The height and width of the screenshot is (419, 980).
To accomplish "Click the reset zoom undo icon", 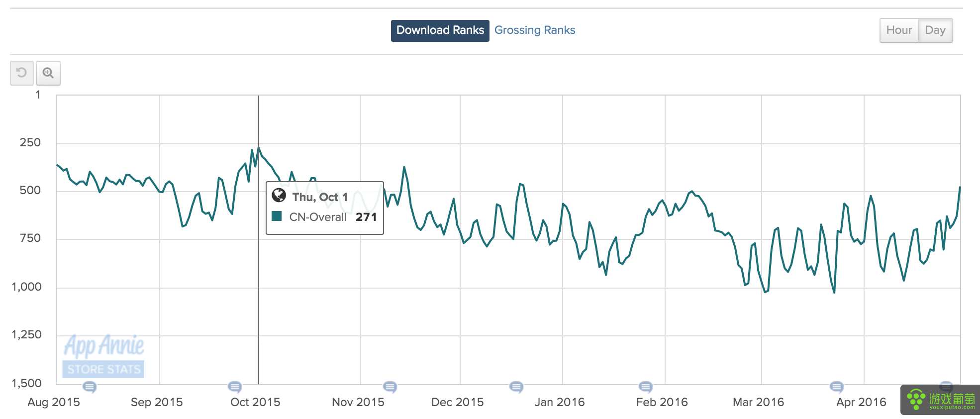I will [x=22, y=73].
